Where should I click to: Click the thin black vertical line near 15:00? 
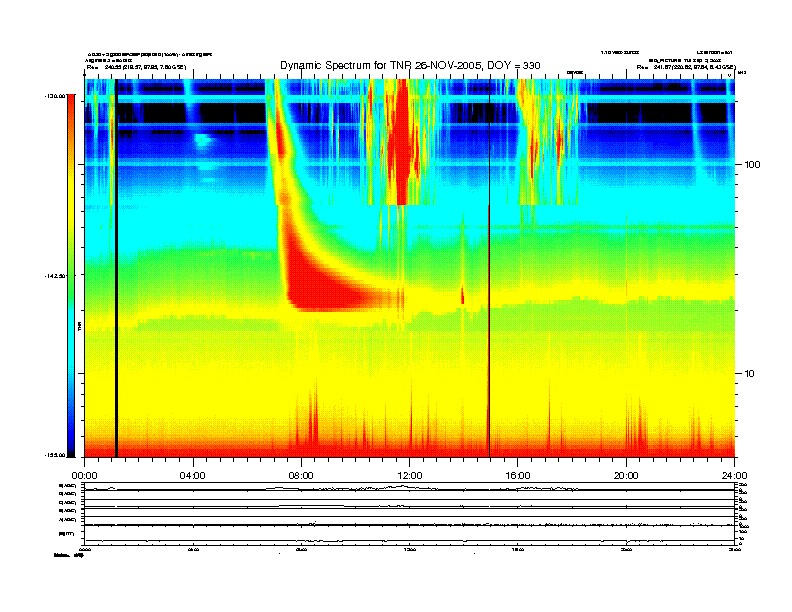coord(489,268)
